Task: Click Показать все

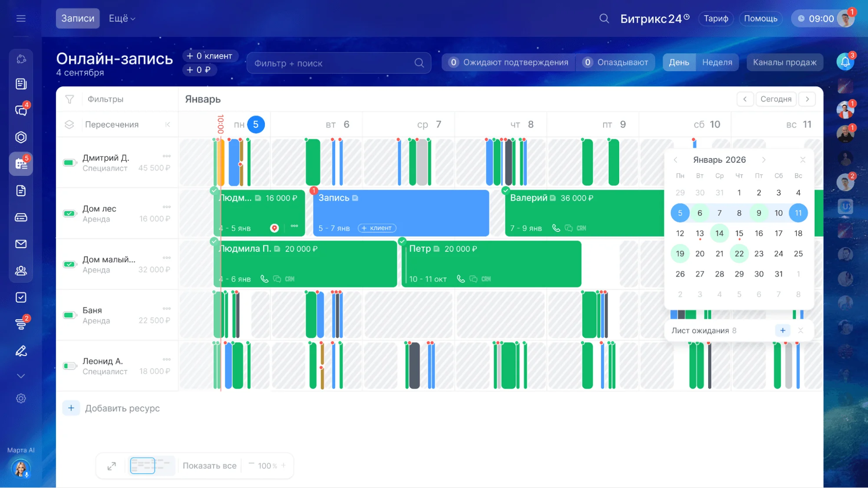Action: [x=210, y=466]
